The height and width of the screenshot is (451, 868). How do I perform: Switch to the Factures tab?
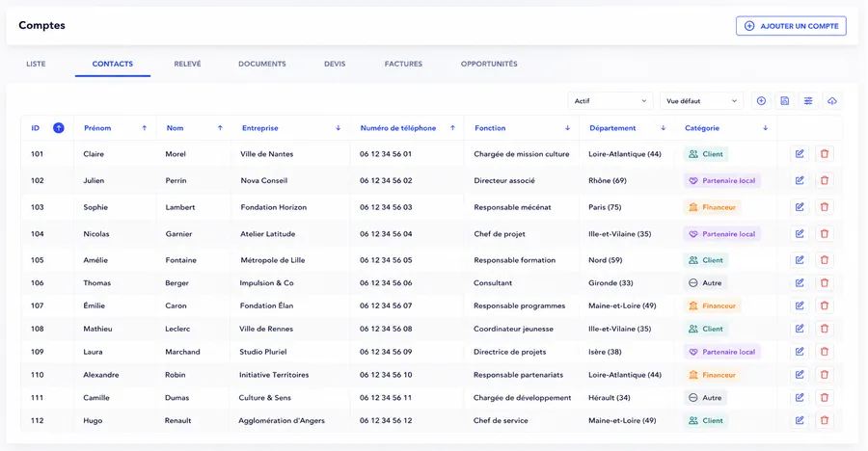click(x=403, y=64)
